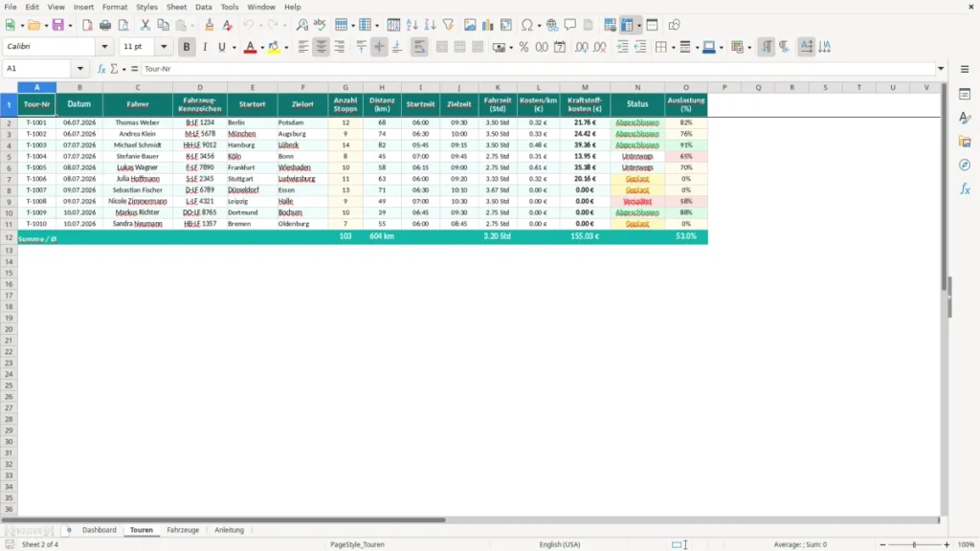
Task: Expand the formula bar arrow
Action: [x=941, y=69]
